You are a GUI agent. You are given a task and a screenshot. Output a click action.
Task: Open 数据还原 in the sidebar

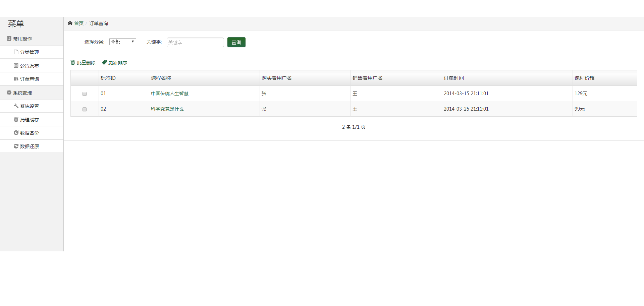click(32, 146)
